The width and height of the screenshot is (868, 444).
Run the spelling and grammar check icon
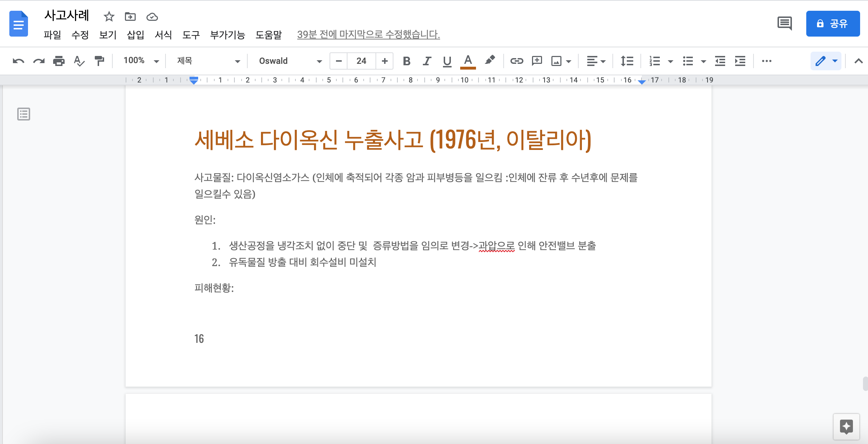[x=79, y=61]
